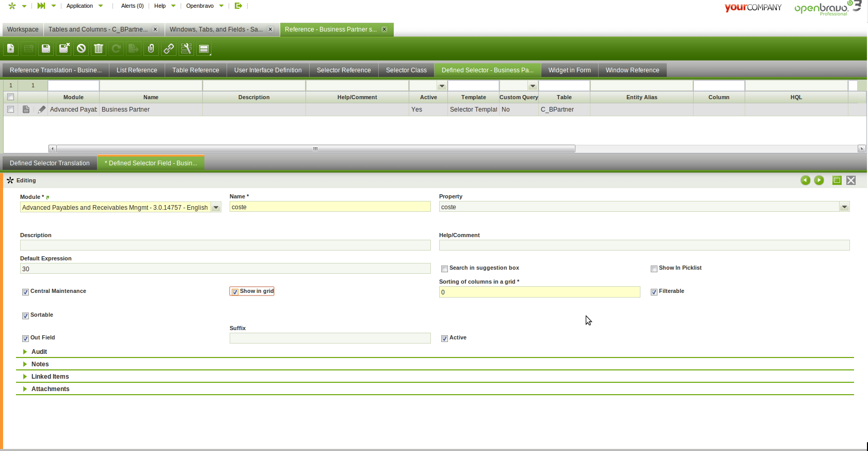Viewport: 868px width, 451px height.
Task: Click the Save floppy disk icon
Action: (x=46, y=49)
